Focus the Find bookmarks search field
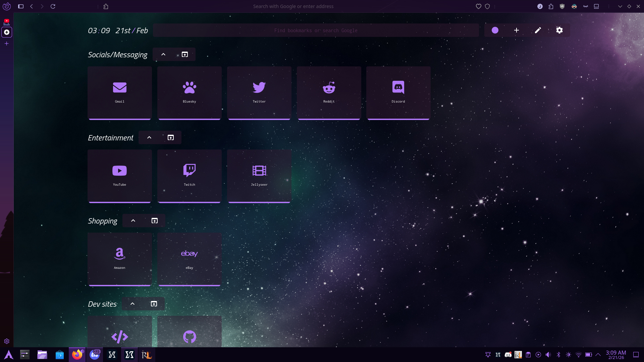 316,31
